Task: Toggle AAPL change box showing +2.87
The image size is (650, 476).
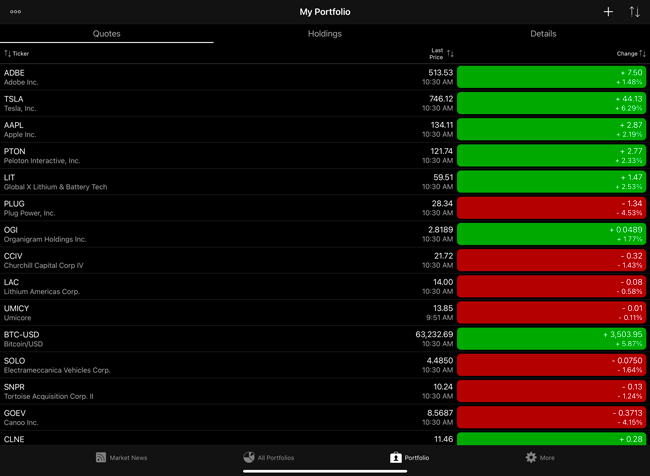Action: click(551, 129)
